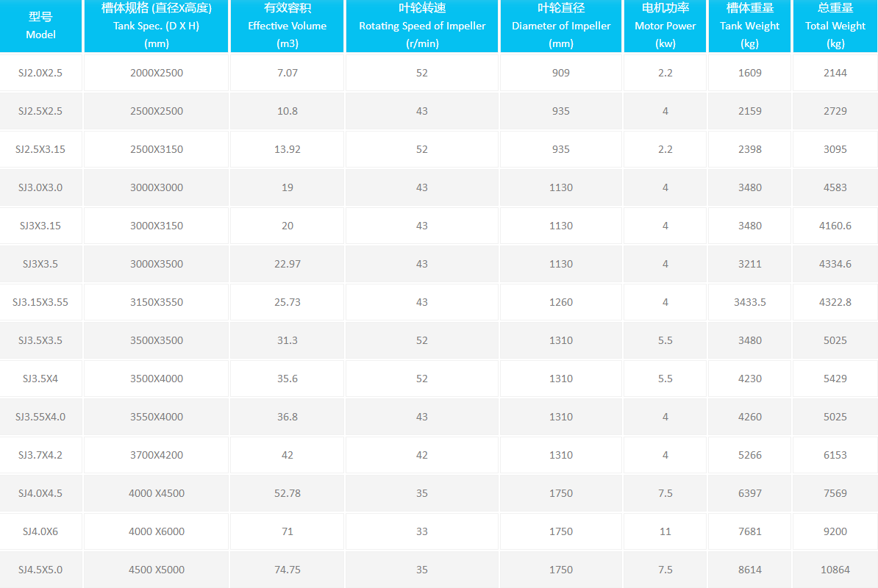Viewport: 878px width, 588px height.
Task: Click the Total Weight column header
Action: [835, 26]
